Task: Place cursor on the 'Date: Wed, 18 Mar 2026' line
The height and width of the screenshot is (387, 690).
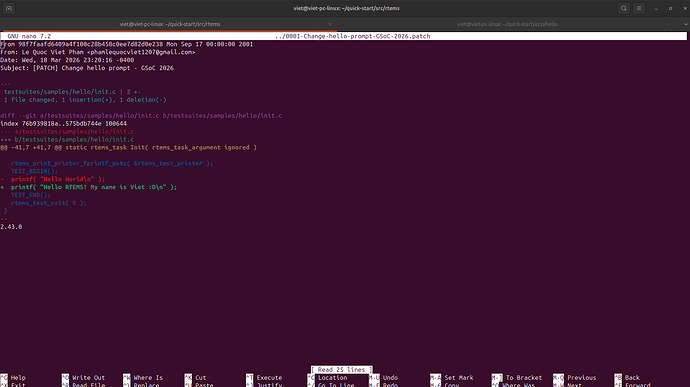Action: (67, 60)
